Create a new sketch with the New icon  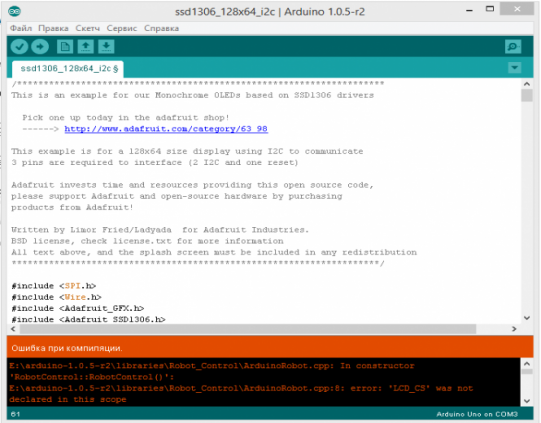click(65, 47)
